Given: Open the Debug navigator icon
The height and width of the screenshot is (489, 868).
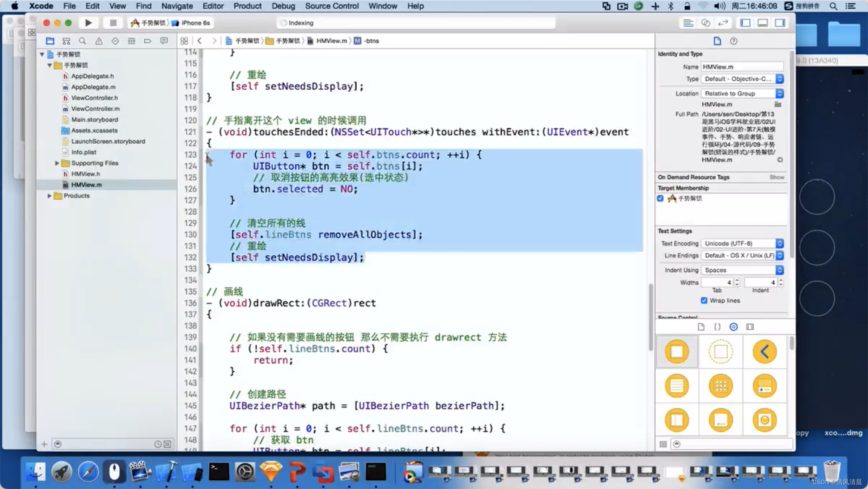Looking at the screenshot, I should [131, 41].
